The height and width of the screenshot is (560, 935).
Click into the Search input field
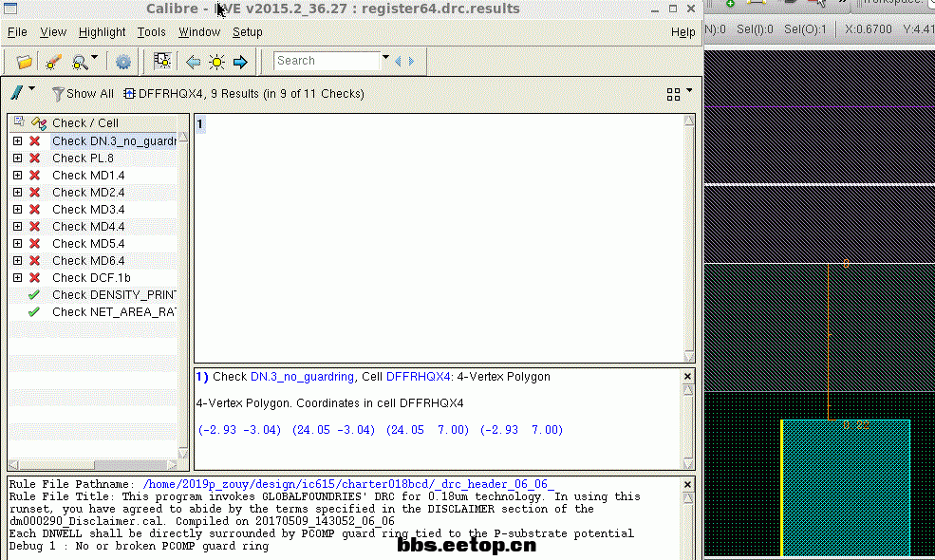tap(327, 61)
